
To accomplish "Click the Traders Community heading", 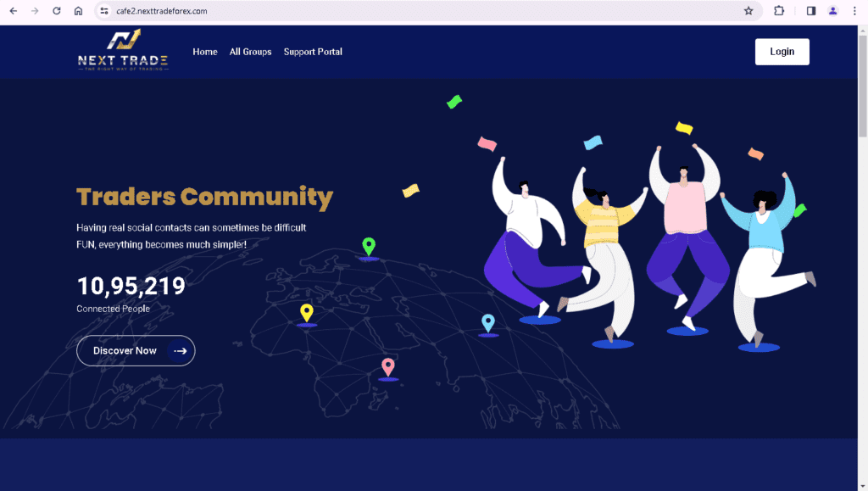I will [x=205, y=197].
